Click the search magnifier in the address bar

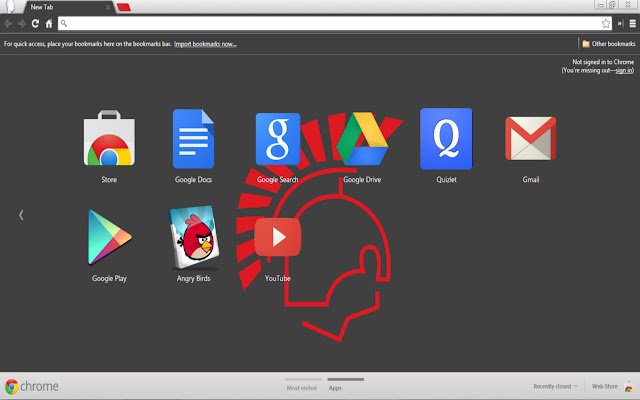(x=64, y=24)
